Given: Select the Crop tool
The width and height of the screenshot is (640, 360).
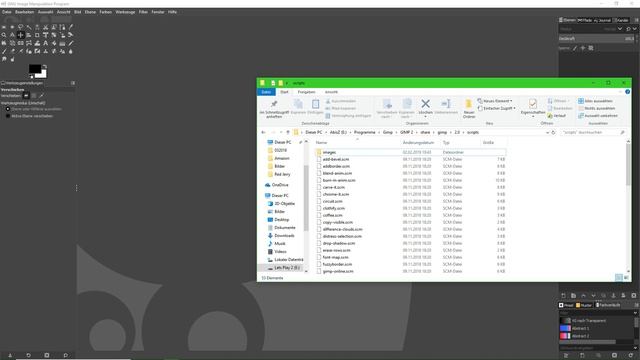Looking at the screenshot, I should click(37, 35).
